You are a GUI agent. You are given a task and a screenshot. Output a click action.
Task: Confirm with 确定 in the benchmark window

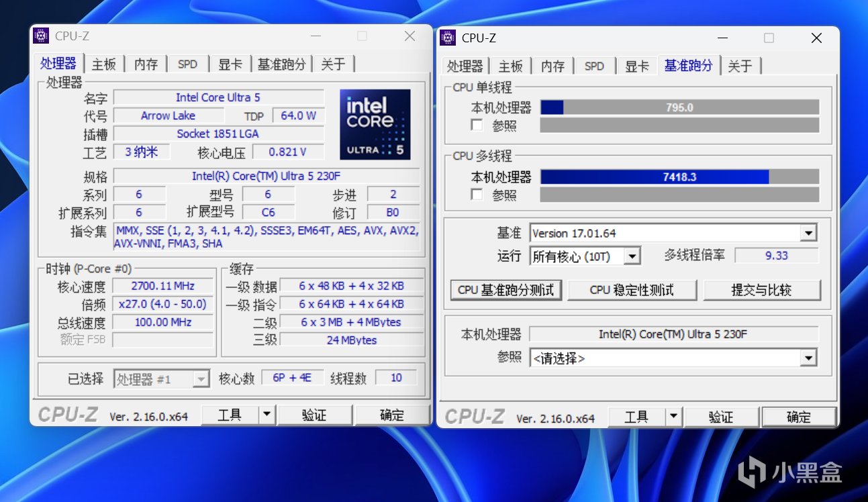799,417
